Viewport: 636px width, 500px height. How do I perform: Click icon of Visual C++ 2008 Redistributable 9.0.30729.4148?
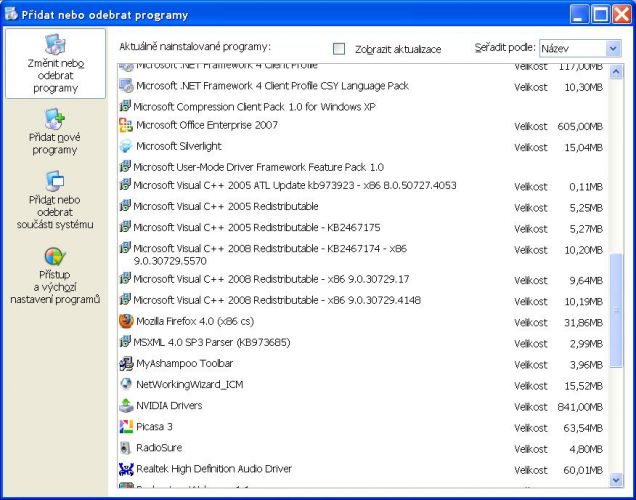pos(125,300)
